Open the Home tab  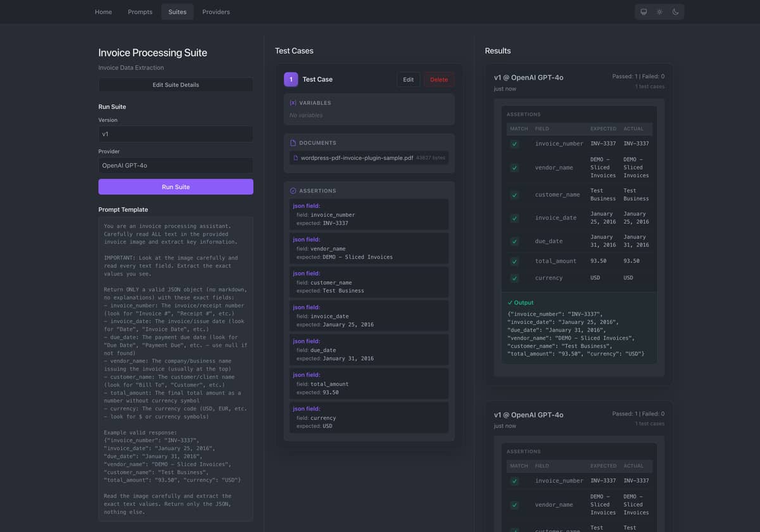[x=103, y=12]
